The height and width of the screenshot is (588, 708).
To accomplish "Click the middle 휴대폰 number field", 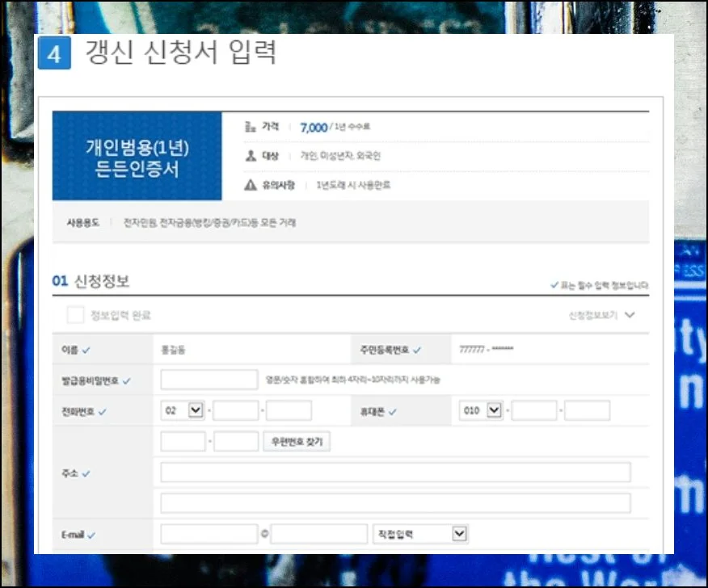I will point(534,410).
